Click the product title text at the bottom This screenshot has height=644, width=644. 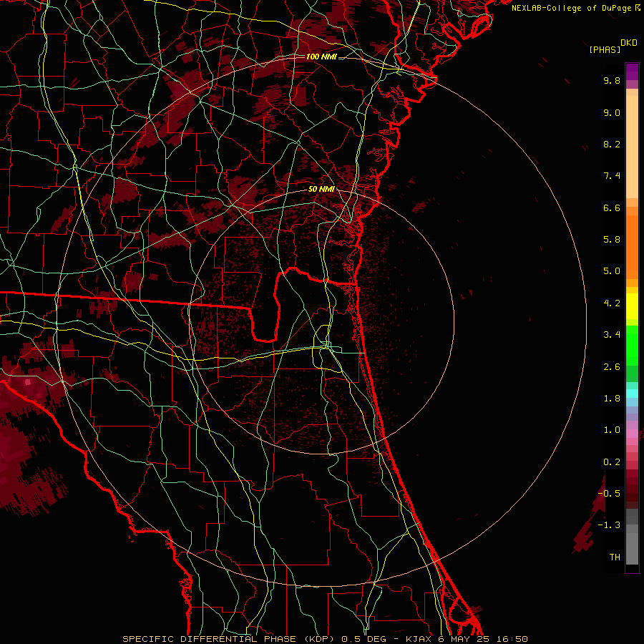click(x=325, y=639)
